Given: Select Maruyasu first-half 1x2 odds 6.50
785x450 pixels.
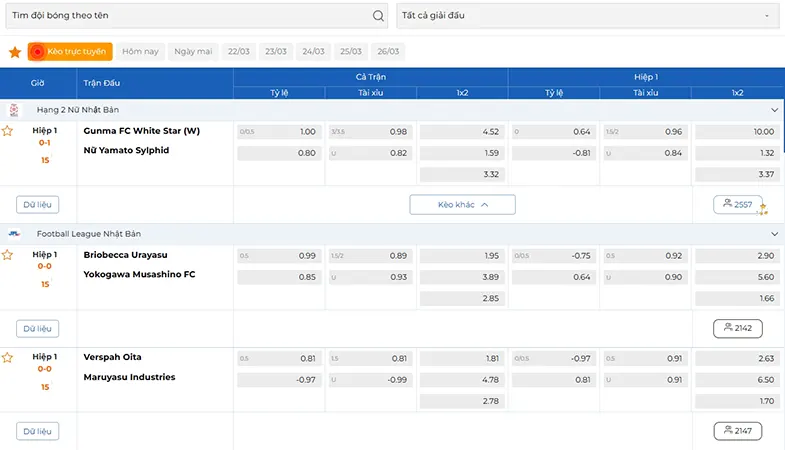Looking at the screenshot, I should 737,380.
